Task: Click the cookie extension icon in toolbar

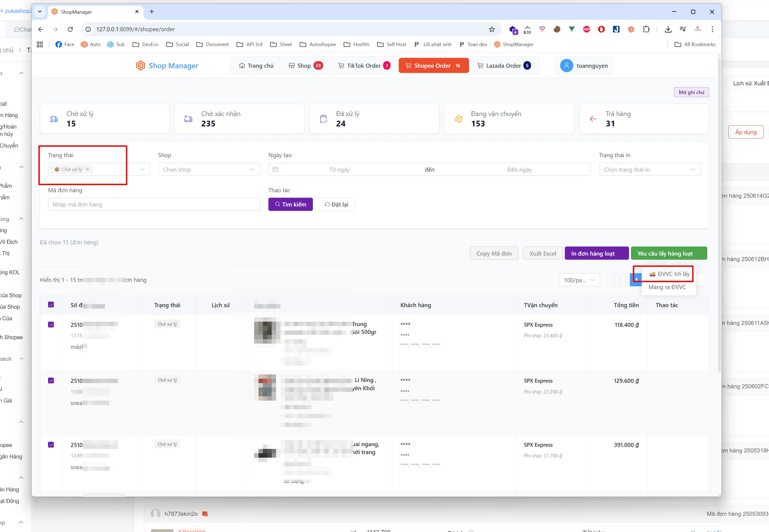Action: pos(557,29)
